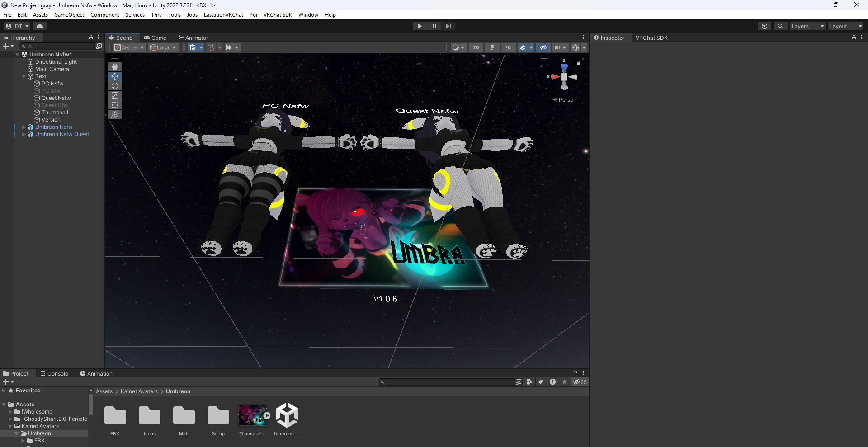Open the cloud services icon
868x447 pixels.
[x=40, y=26]
